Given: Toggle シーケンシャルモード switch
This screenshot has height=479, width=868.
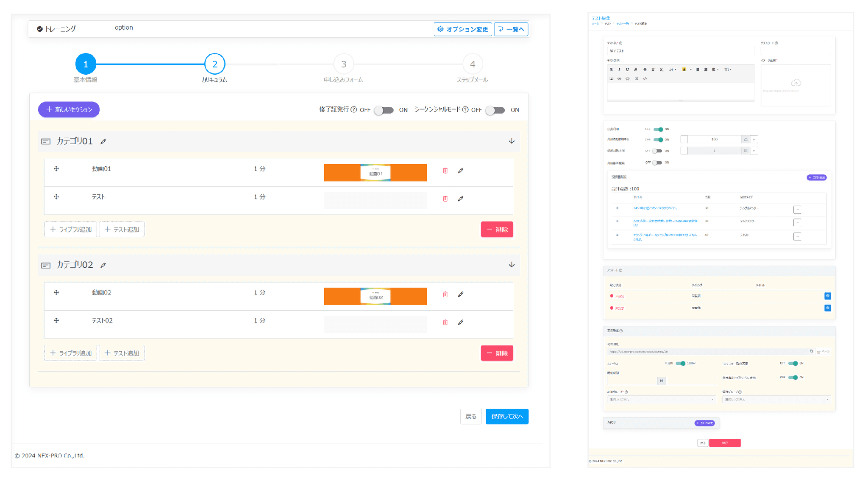Looking at the screenshot, I should point(495,110).
